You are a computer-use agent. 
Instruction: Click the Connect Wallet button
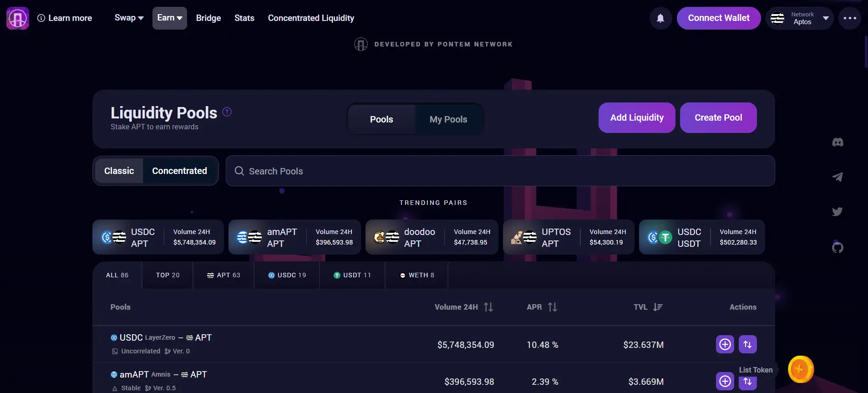coord(718,18)
